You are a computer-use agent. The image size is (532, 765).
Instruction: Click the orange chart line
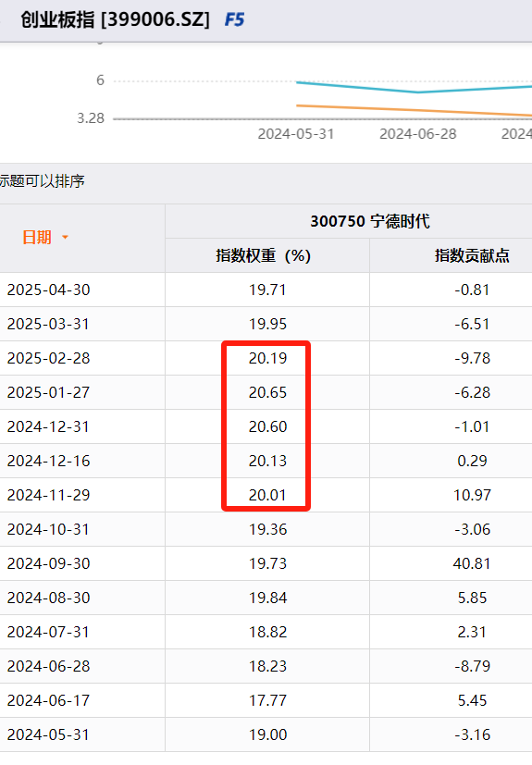[414, 110]
